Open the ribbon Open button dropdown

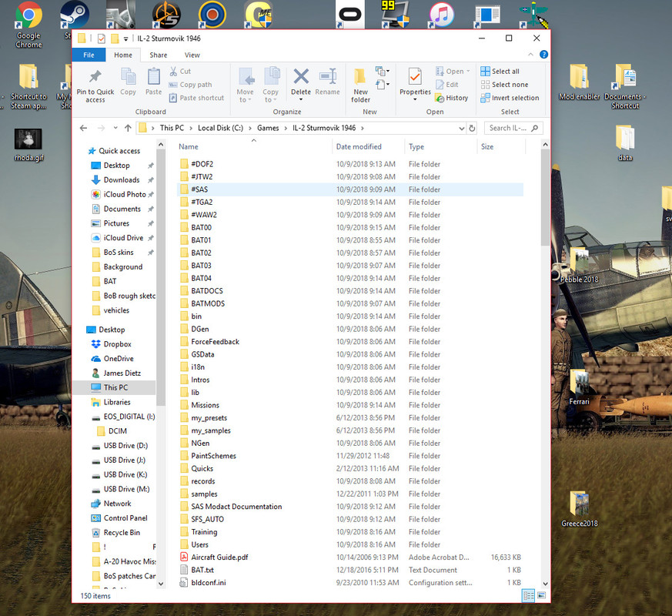pyautogui.click(x=468, y=71)
